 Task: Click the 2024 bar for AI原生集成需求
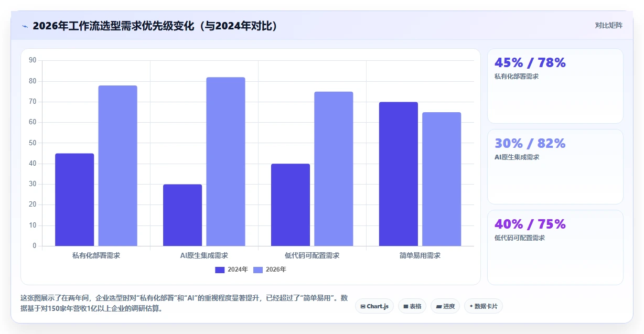tap(183, 215)
